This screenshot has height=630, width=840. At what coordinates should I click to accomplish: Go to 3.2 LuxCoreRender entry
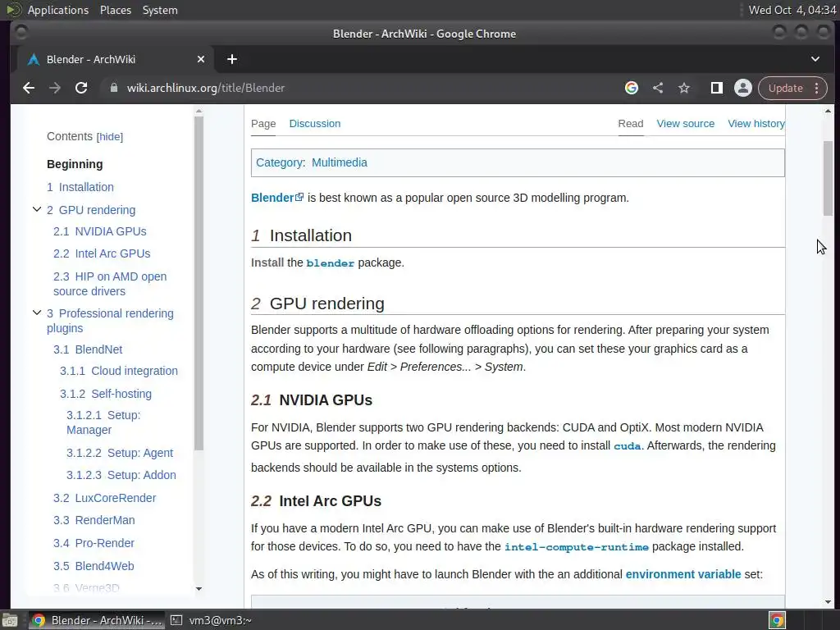click(x=104, y=498)
